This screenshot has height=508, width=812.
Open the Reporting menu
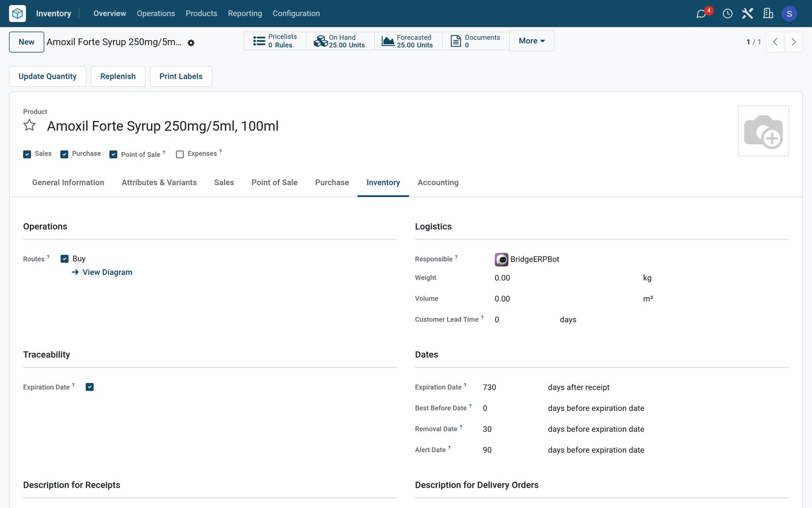(245, 14)
